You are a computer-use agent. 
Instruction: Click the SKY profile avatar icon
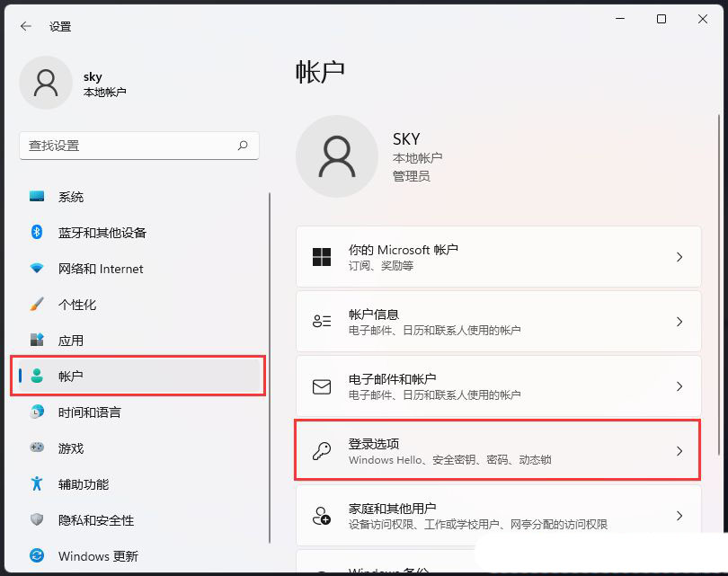pyautogui.click(x=337, y=156)
